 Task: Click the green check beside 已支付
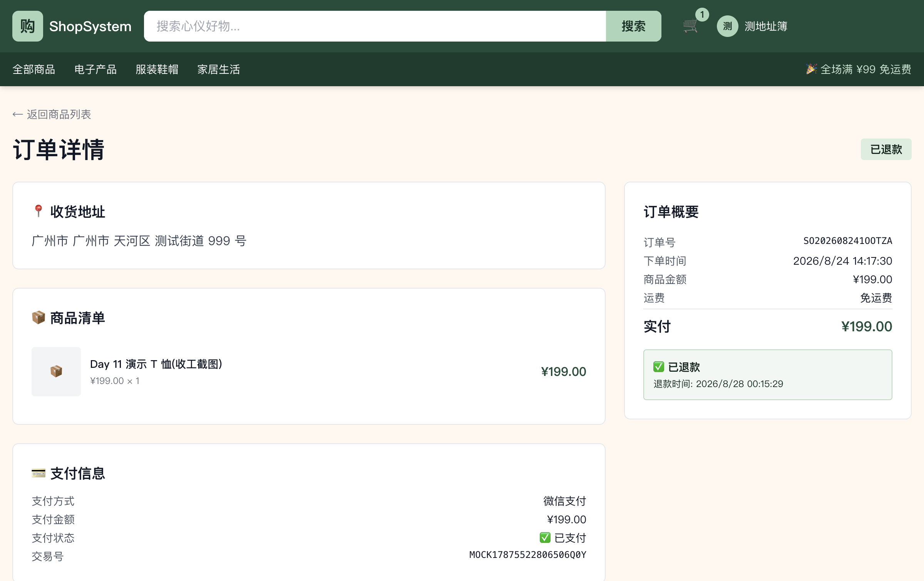tap(545, 538)
